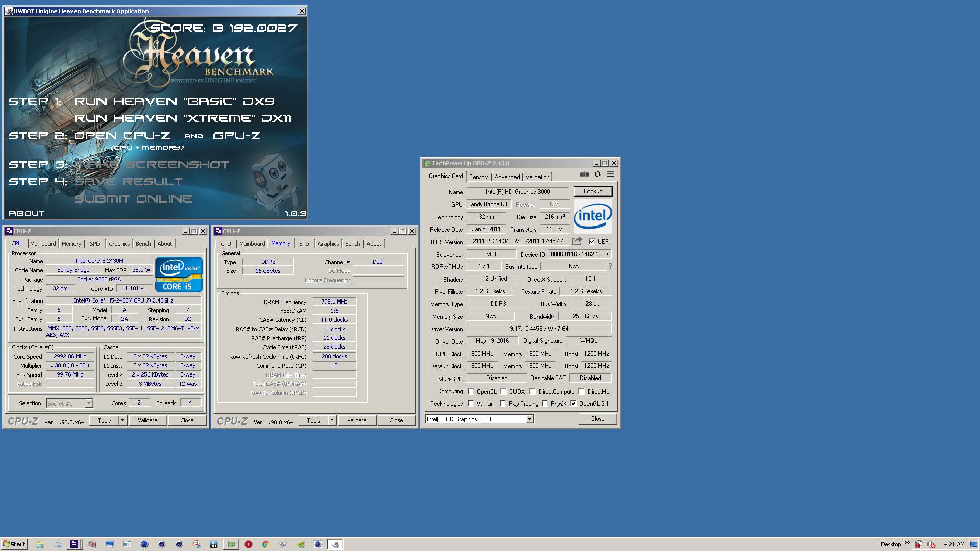The height and width of the screenshot is (551, 980).
Task: Click the CPU-Z purple taskbar icon
Action: (74, 544)
